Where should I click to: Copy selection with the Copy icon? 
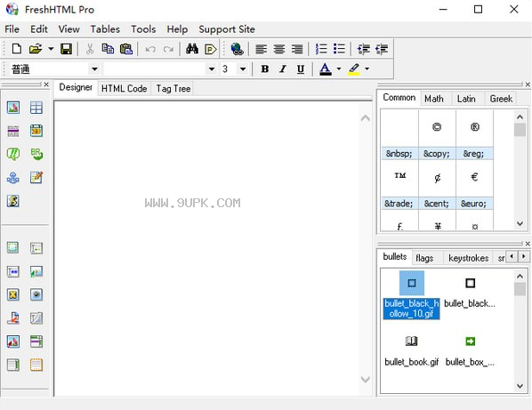108,49
